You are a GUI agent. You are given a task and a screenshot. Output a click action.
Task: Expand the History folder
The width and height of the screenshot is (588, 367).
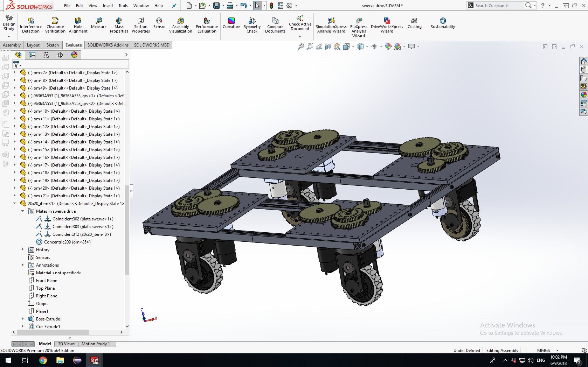click(x=22, y=249)
